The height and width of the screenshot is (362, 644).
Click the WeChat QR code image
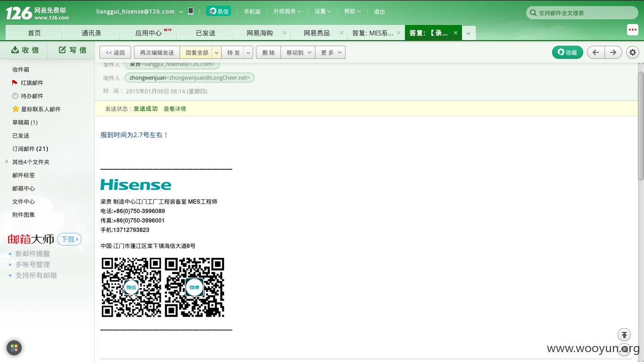point(132,287)
